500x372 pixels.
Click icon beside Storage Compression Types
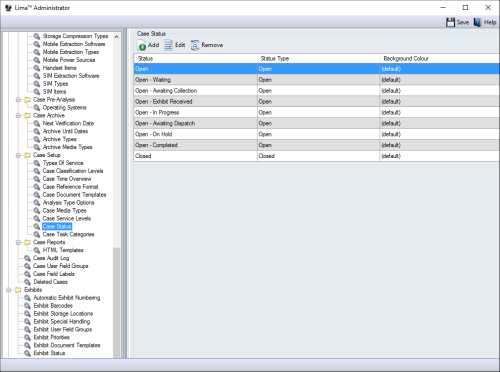(x=37, y=36)
